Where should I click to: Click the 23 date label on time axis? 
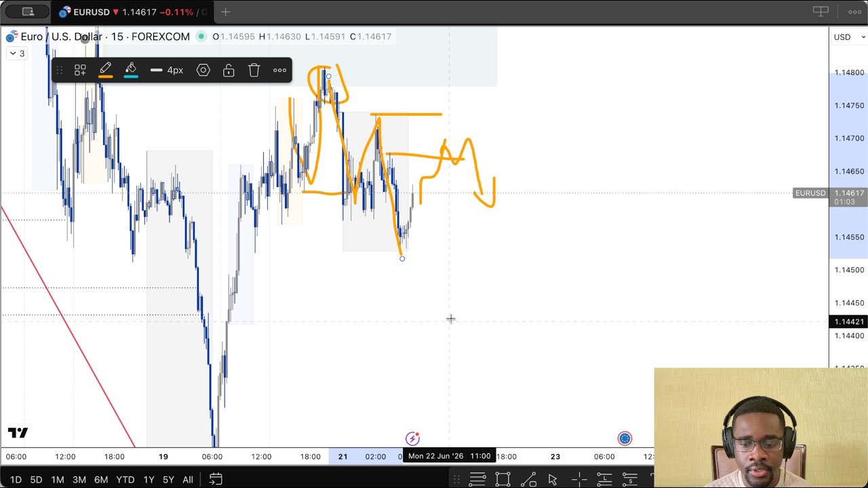coord(555,457)
